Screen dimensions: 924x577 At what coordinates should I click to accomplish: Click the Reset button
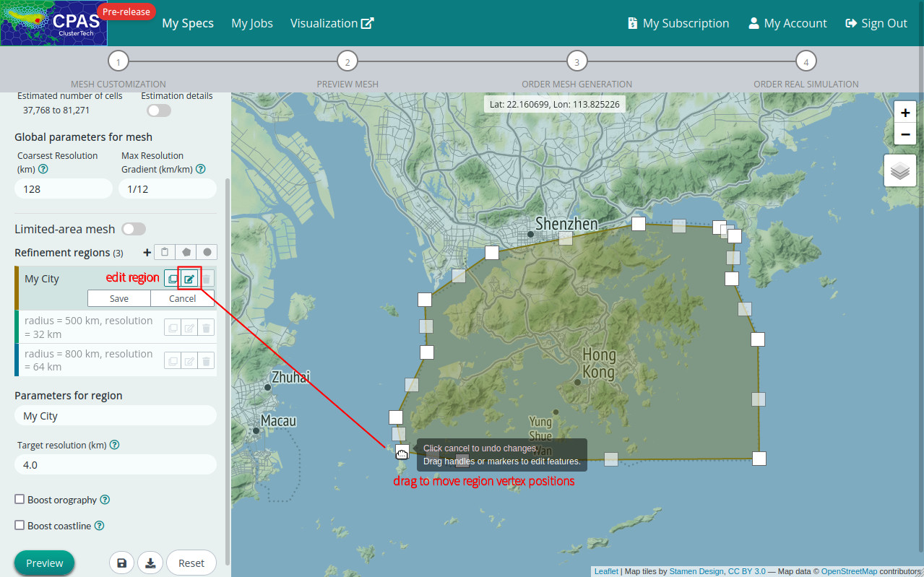point(191,563)
